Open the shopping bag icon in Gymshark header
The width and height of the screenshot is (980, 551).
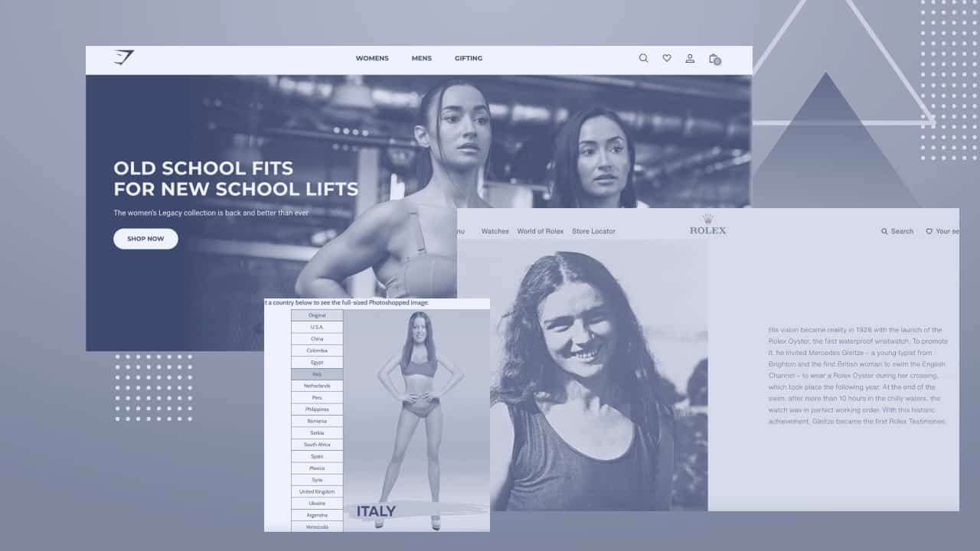(714, 59)
